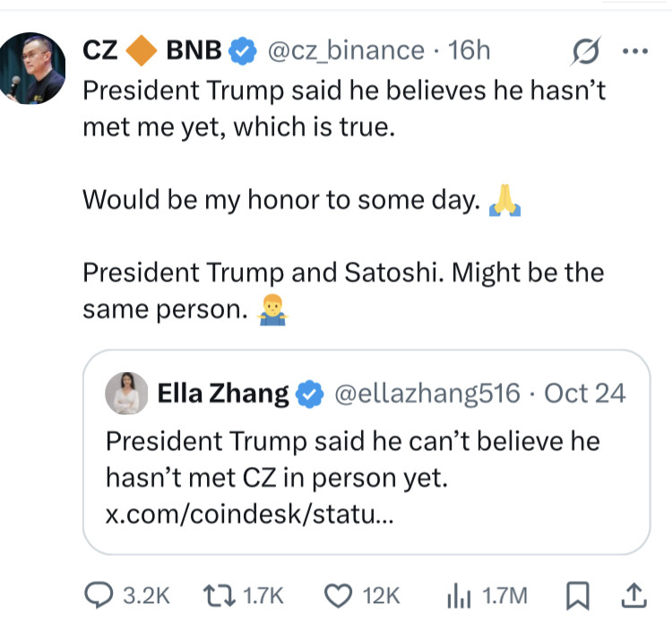Open Ella Zhang's avatar in quoted tweet
Image resolution: width=672 pixels, height=623 pixels.
point(126,393)
